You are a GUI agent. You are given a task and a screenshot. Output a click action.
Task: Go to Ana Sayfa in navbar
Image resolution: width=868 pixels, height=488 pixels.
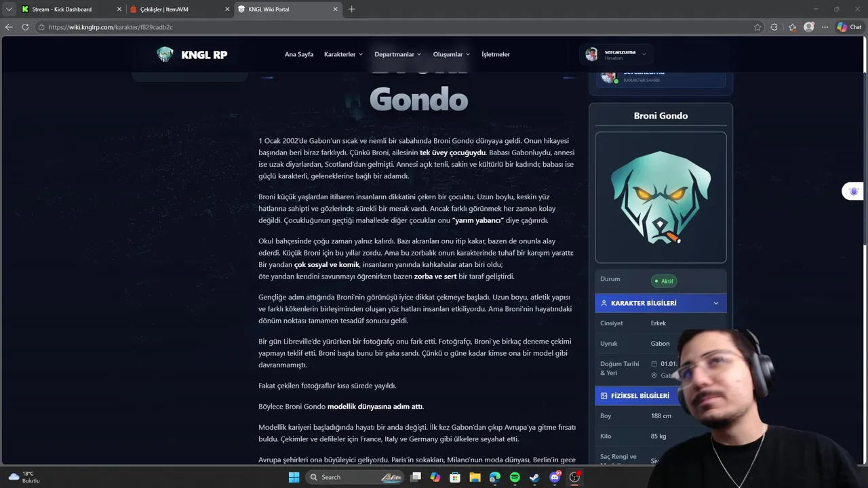pyautogui.click(x=299, y=54)
